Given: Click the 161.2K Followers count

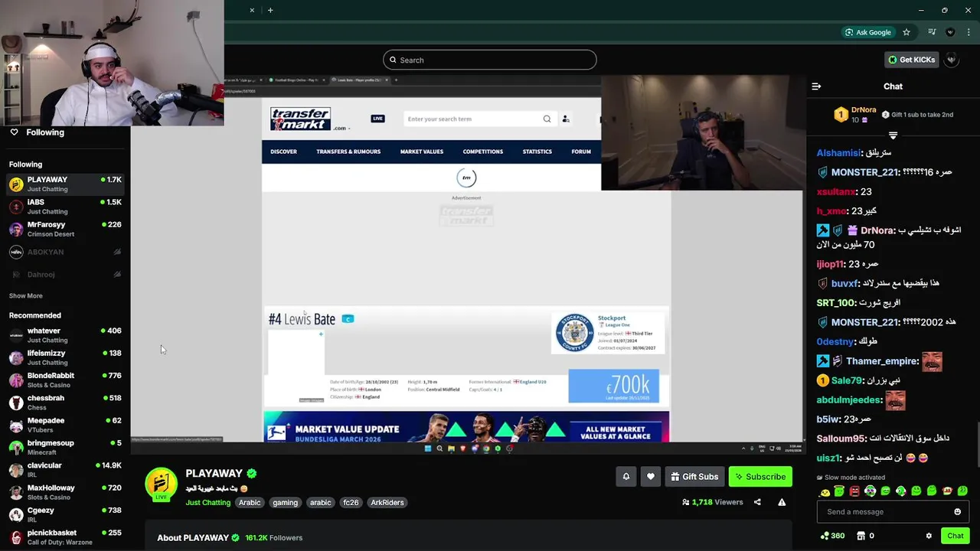Looking at the screenshot, I should click(x=273, y=538).
